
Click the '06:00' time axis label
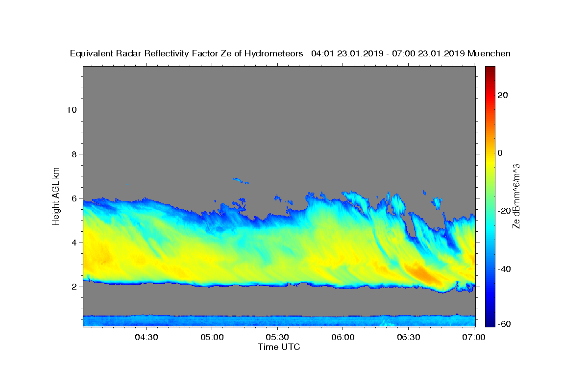(343, 337)
